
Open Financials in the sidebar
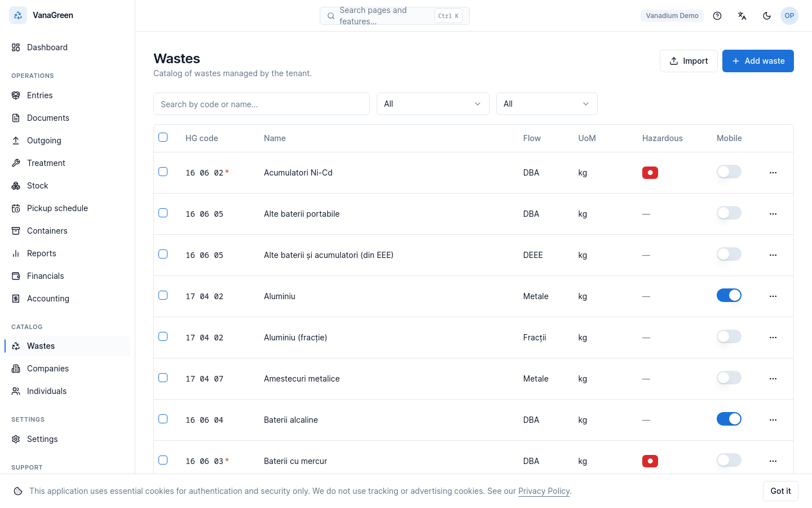click(67, 276)
